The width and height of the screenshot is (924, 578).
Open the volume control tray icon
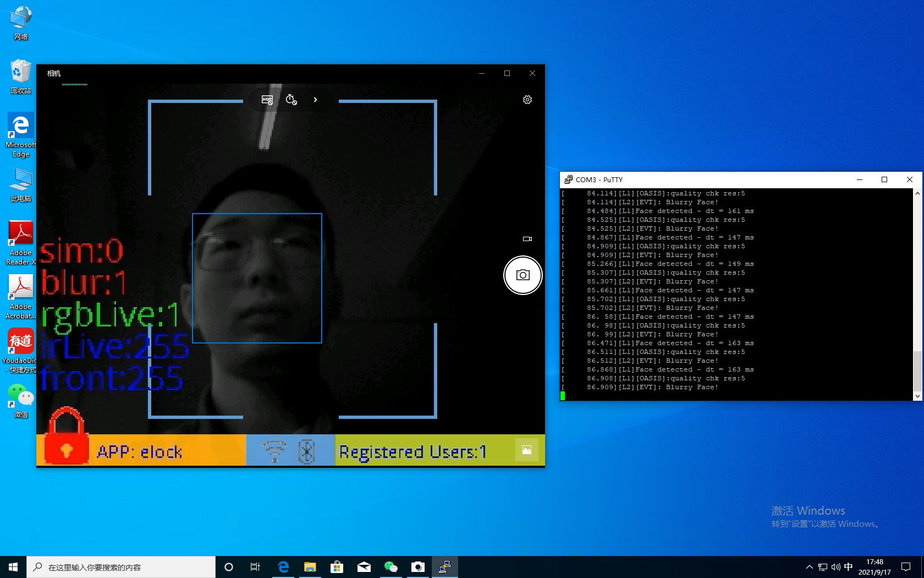836,567
